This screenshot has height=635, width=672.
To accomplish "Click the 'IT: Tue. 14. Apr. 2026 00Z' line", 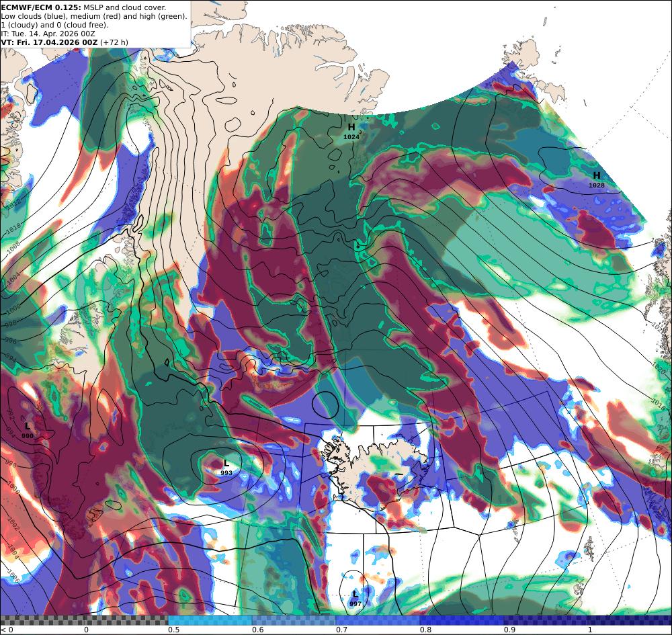I will click(x=48, y=34).
